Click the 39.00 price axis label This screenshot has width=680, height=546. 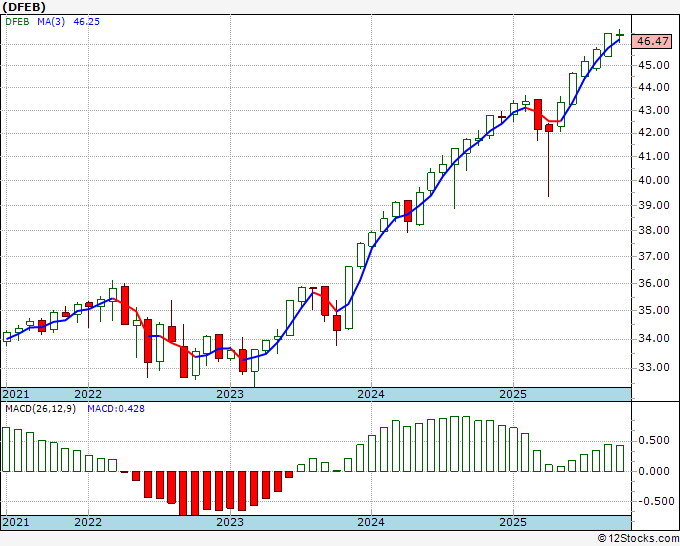(x=654, y=205)
